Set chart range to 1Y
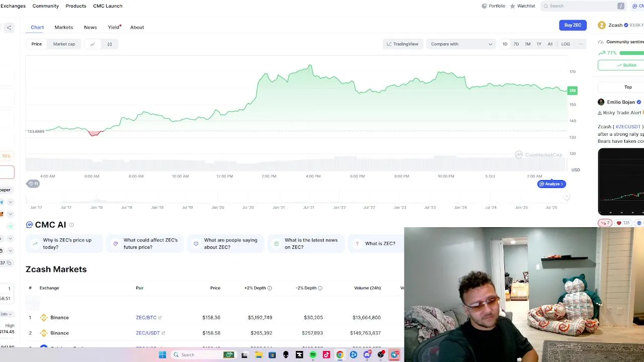This screenshot has height=362, width=644. click(539, 44)
